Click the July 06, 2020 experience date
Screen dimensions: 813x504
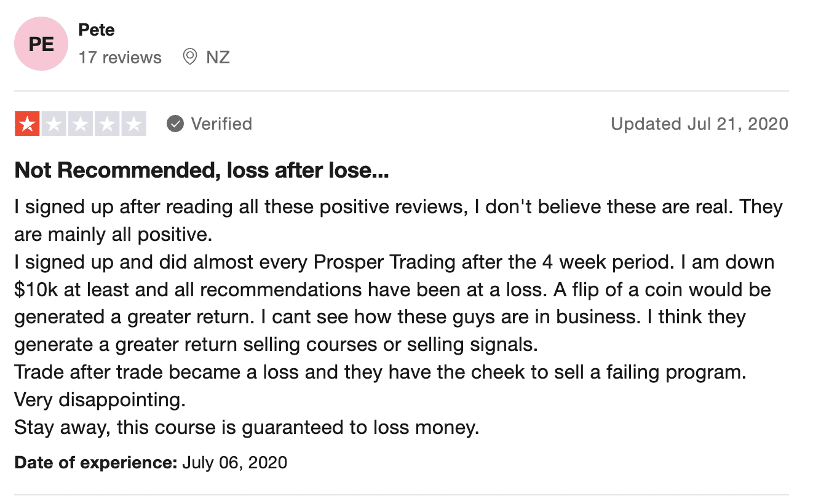click(235, 462)
